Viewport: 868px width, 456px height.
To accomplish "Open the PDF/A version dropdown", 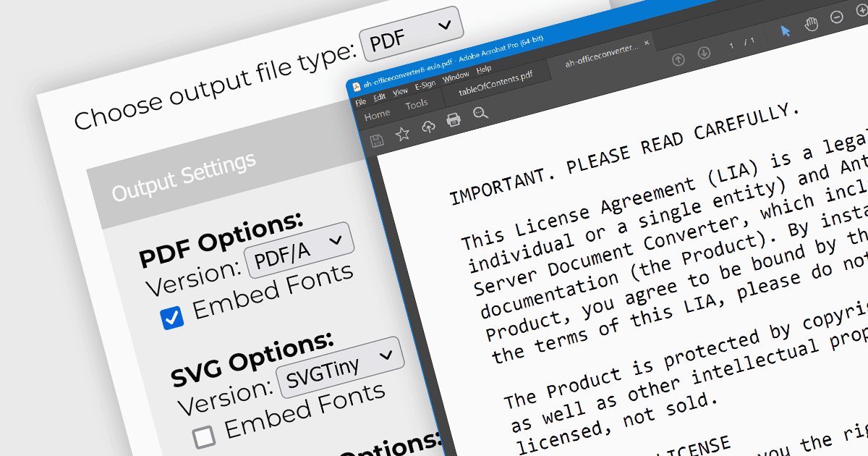I will 300,250.
